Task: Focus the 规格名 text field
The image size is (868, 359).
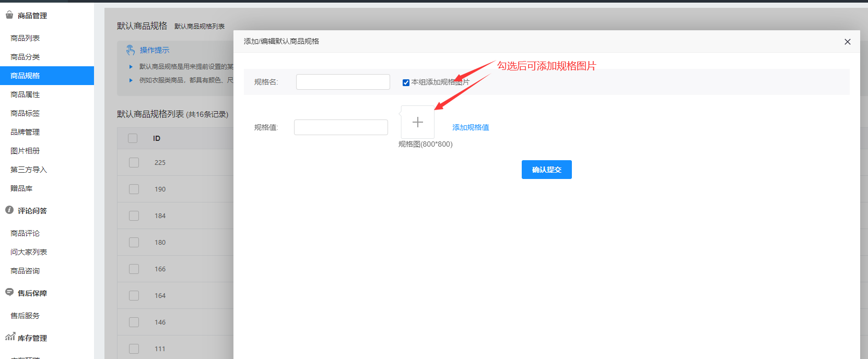Action: coord(343,82)
